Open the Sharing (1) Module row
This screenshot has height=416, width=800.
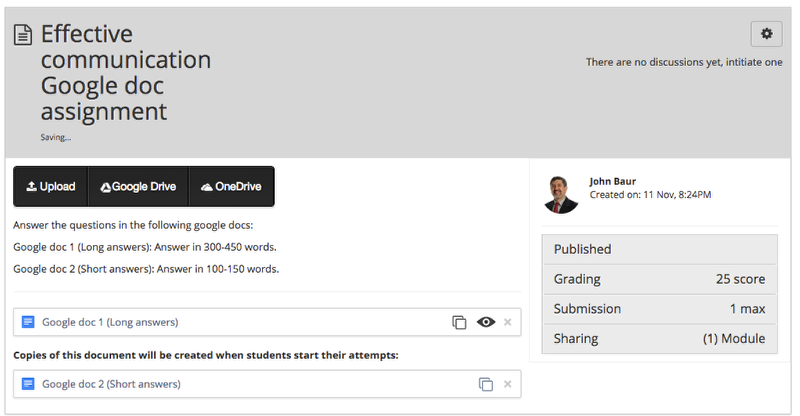[660, 338]
